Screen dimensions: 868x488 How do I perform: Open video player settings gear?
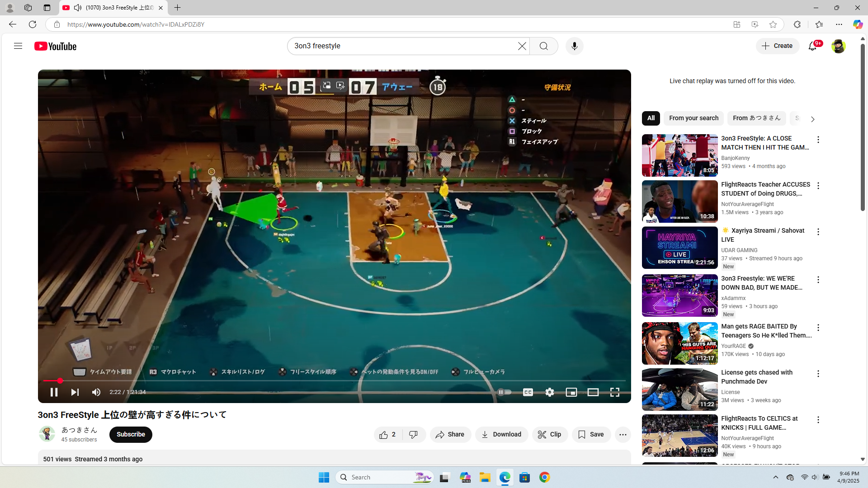pos(550,392)
